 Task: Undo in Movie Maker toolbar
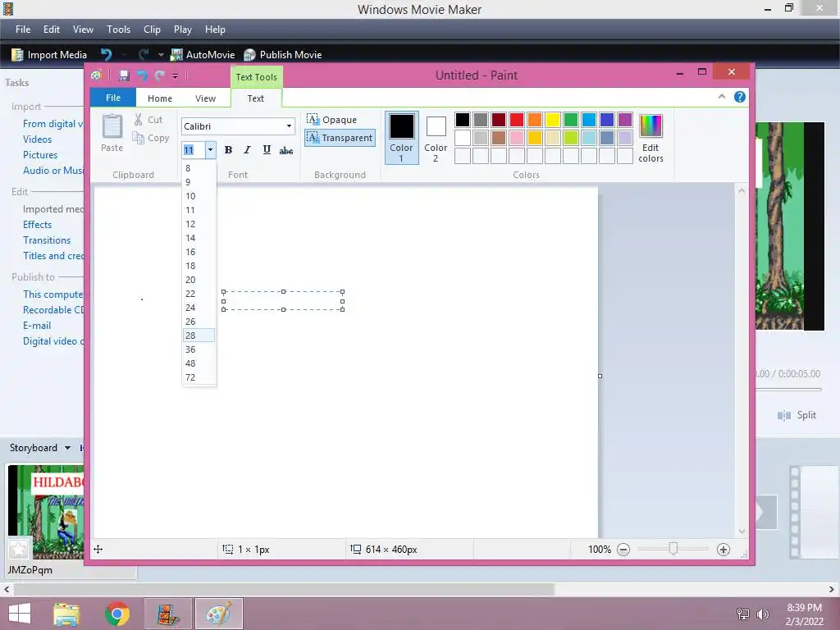point(106,55)
